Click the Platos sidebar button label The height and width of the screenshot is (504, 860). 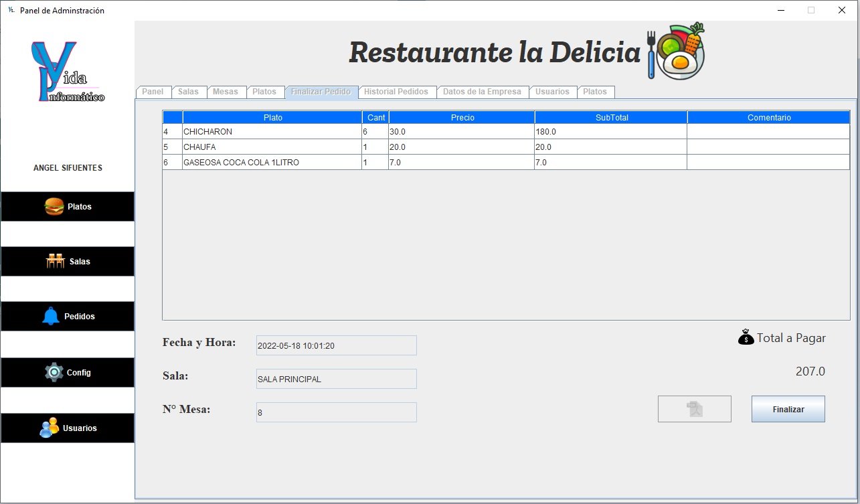click(x=80, y=207)
